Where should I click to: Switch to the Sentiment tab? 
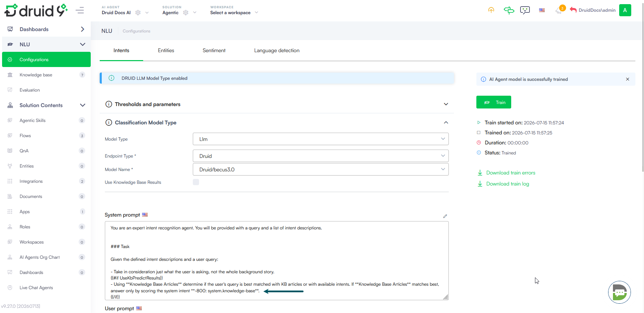214,50
